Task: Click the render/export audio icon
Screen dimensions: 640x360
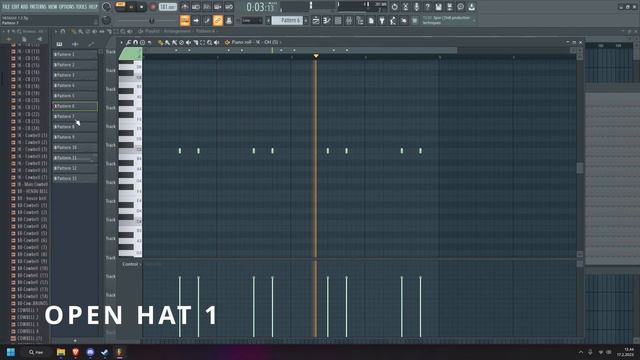Action: pos(449,7)
